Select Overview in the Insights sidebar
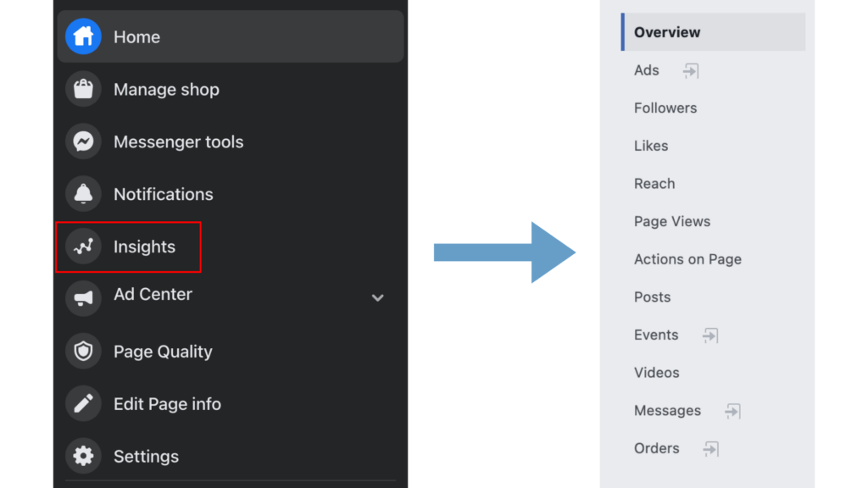 pyautogui.click(x=666, y=31)
